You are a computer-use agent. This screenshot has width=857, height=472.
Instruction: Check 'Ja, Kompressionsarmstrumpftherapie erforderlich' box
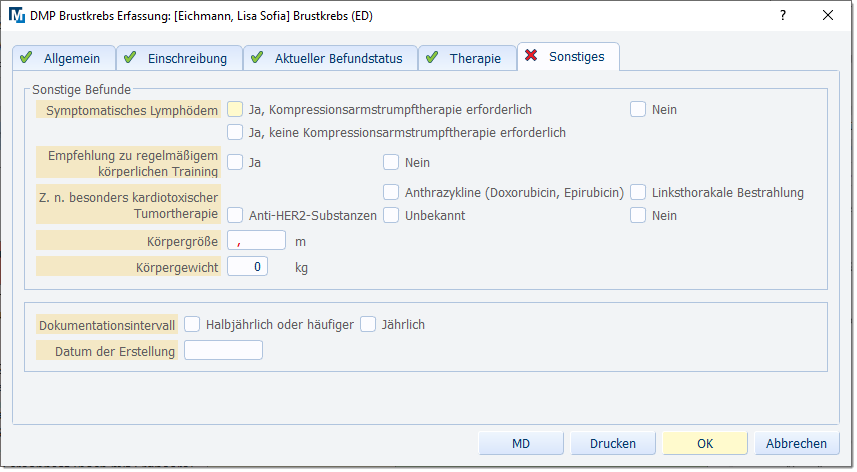point(235,109)
